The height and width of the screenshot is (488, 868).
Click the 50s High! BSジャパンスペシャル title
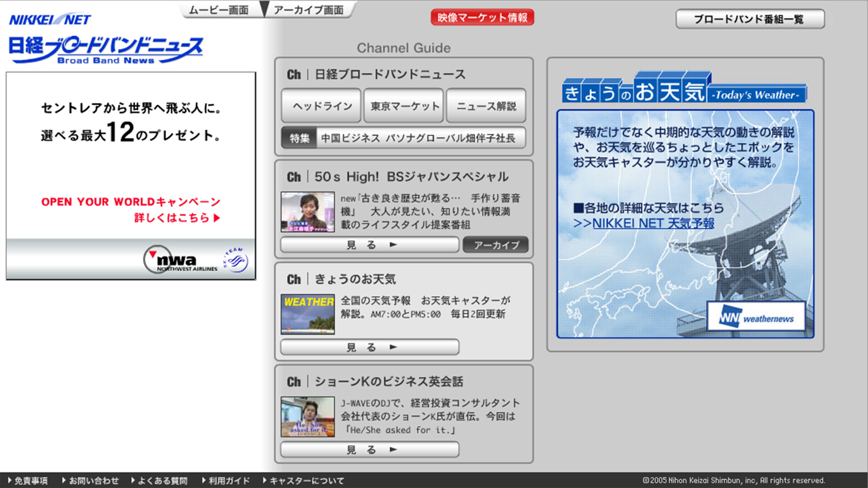point(411,177)
